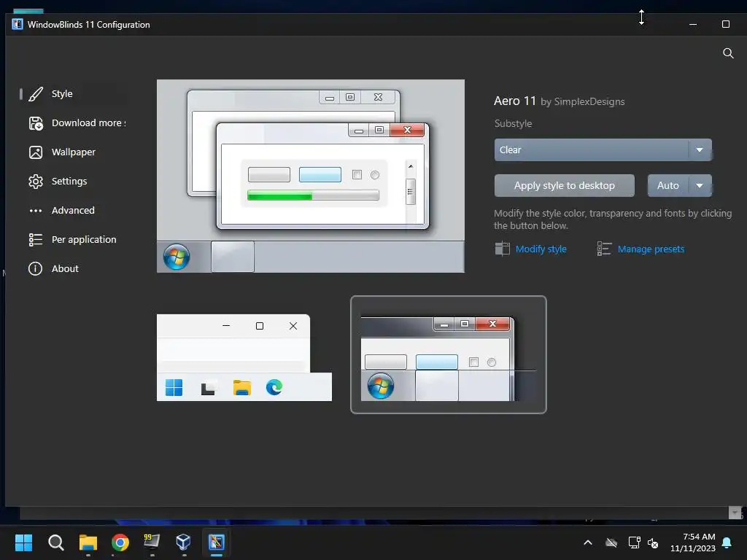The height and width of the screenshot is (560, 747).
Task: Click the Auto button
Action: click(x=668, y=186)
